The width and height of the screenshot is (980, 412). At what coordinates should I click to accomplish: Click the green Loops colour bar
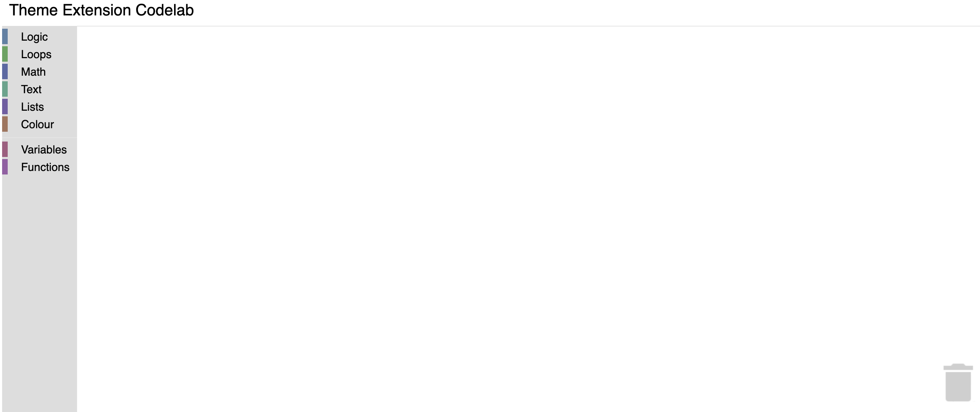(5, 54)
